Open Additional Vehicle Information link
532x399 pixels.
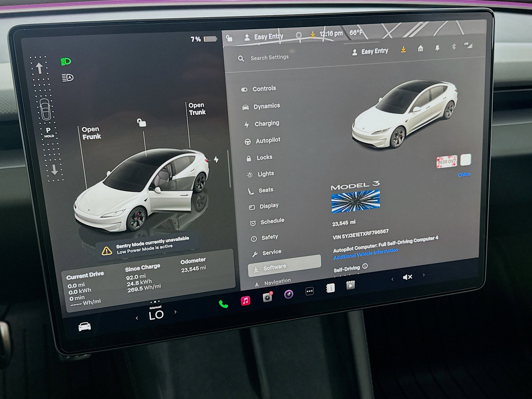(366, 254)
